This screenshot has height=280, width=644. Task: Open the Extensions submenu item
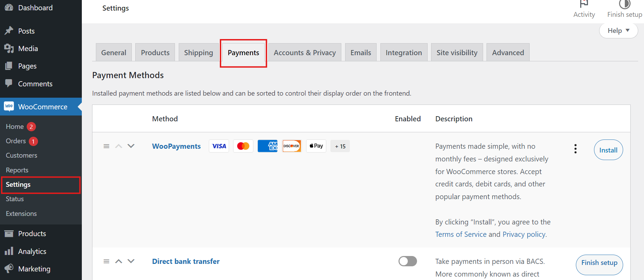[21, 214]
